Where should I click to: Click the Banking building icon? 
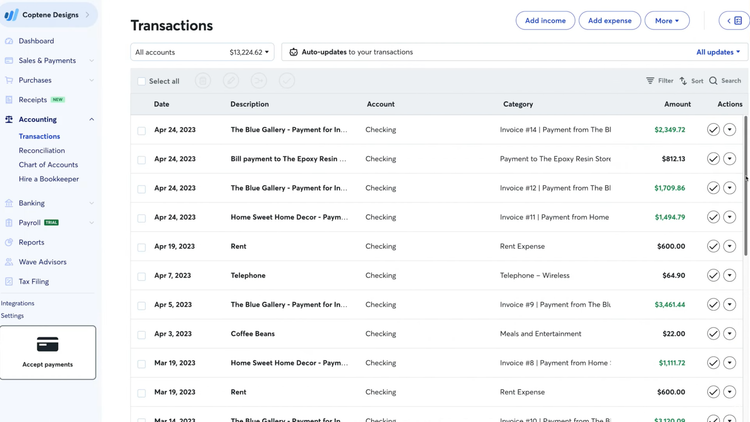[x=9, y=203]
